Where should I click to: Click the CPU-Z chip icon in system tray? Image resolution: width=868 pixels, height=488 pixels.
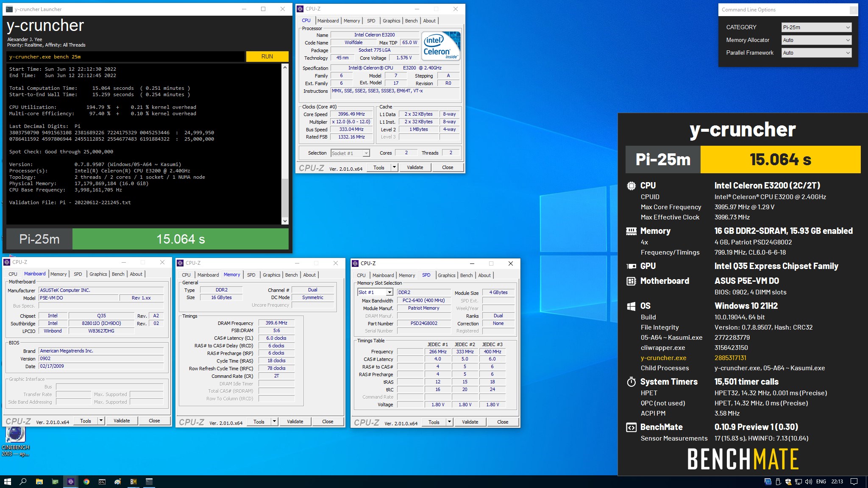[x=768, y=482]
